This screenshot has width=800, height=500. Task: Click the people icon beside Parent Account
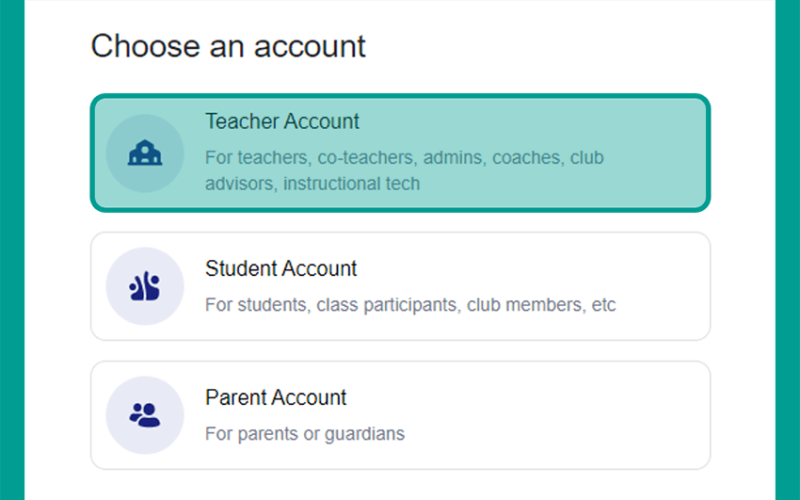point(145,415)
